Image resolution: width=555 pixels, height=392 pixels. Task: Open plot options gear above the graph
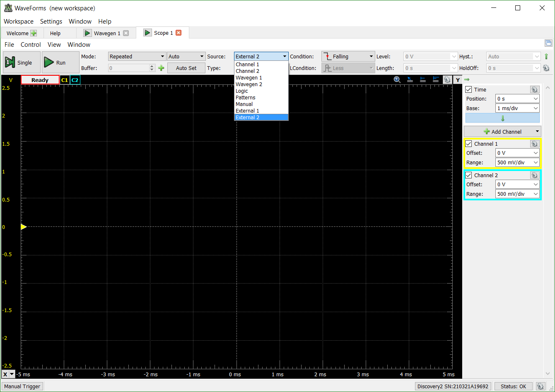447,80
